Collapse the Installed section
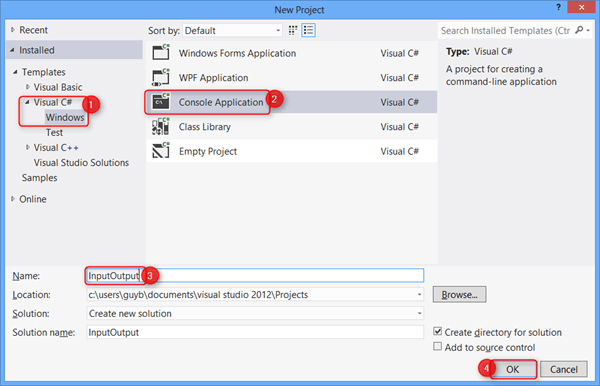 click(13, 50)
